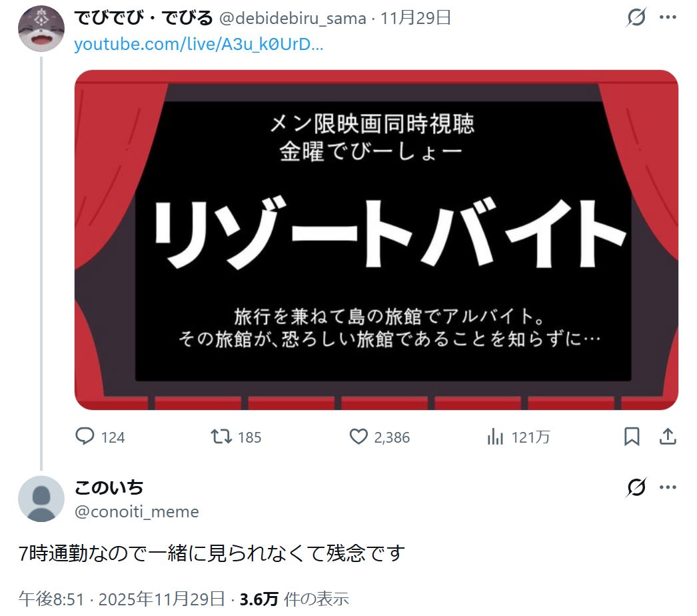Click the reply icon with 124 comments

coord(85,436)
